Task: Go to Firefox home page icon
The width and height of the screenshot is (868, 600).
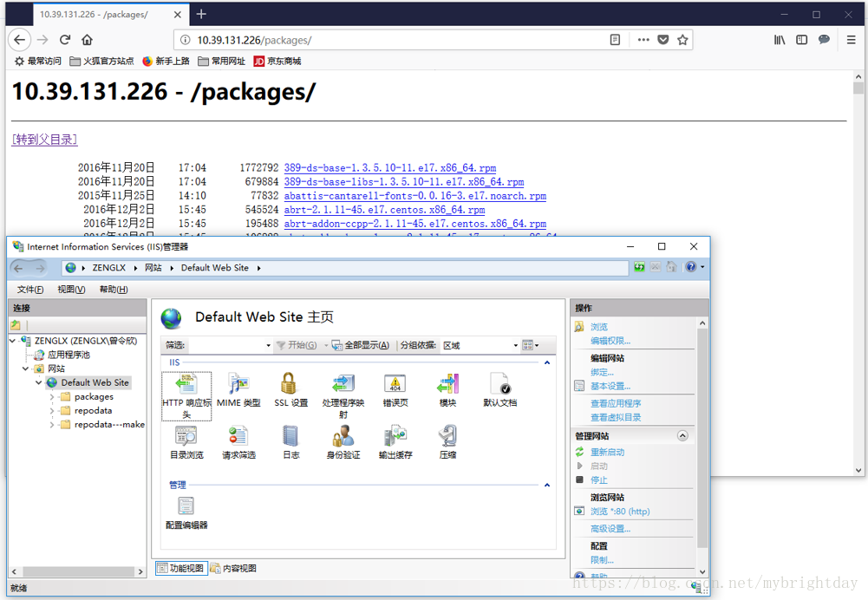Action: pyautogui.click(x=87, y=40)
